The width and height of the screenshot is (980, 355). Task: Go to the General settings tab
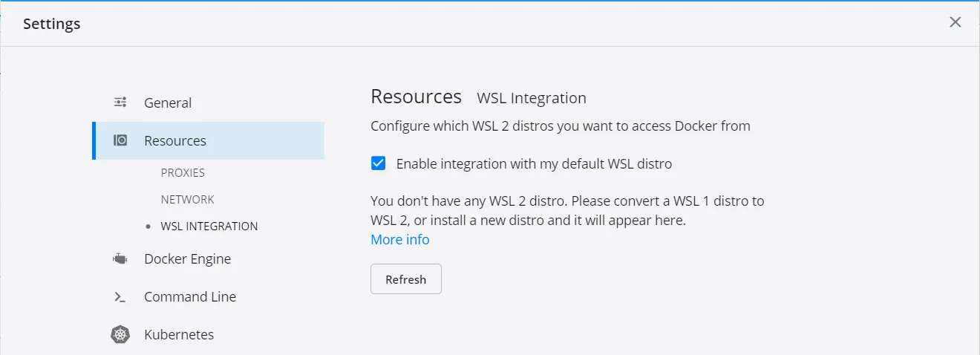pos(168,103)
